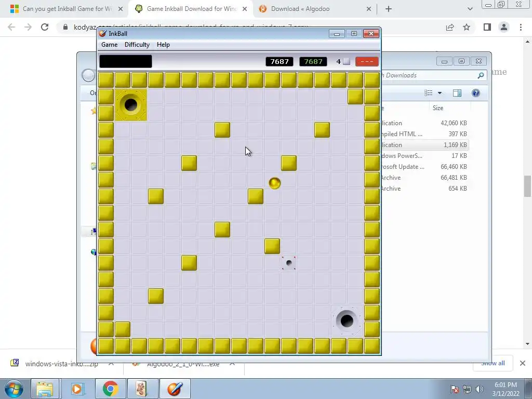
Task: Select the 1,169 KB application row
Action: [425, 145]
